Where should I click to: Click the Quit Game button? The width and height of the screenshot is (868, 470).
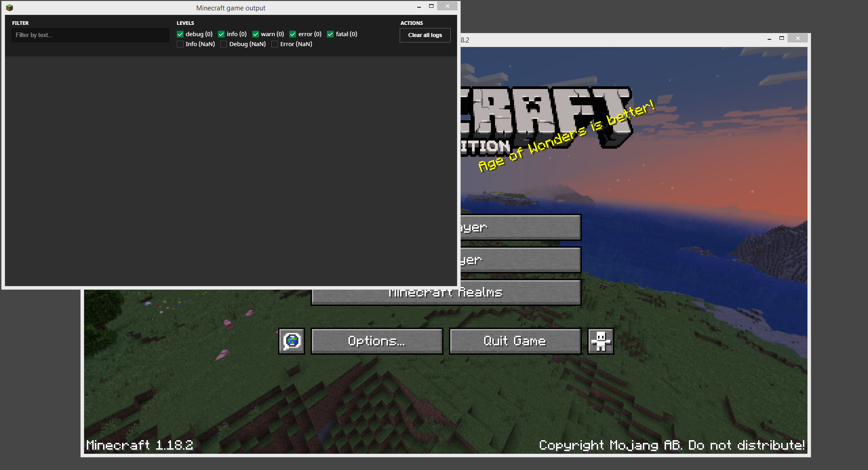pyautogui.click(x=515, y=341)
